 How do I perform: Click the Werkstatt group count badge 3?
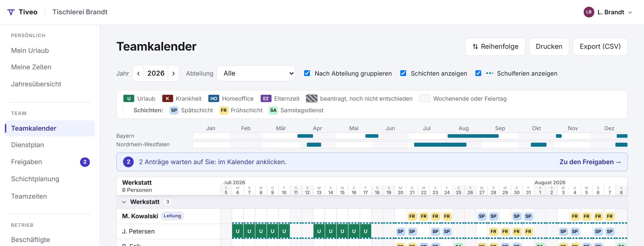(167, 202)
